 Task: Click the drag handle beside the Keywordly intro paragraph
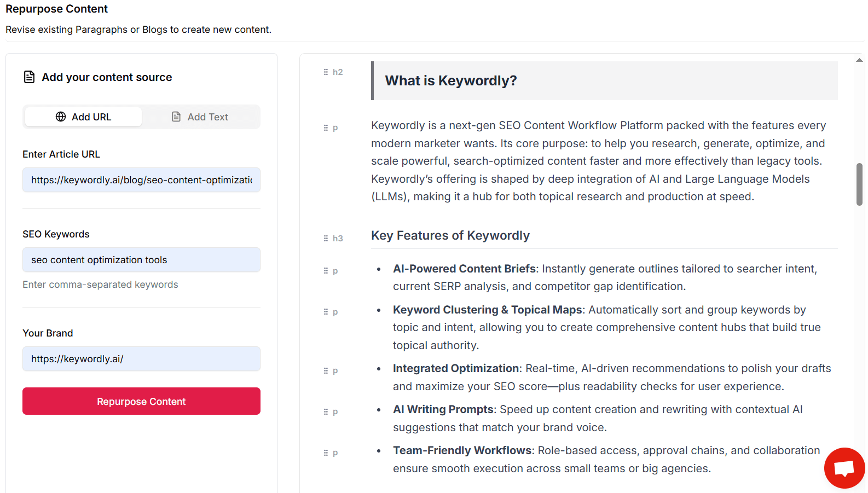click(x=325, y=127)
